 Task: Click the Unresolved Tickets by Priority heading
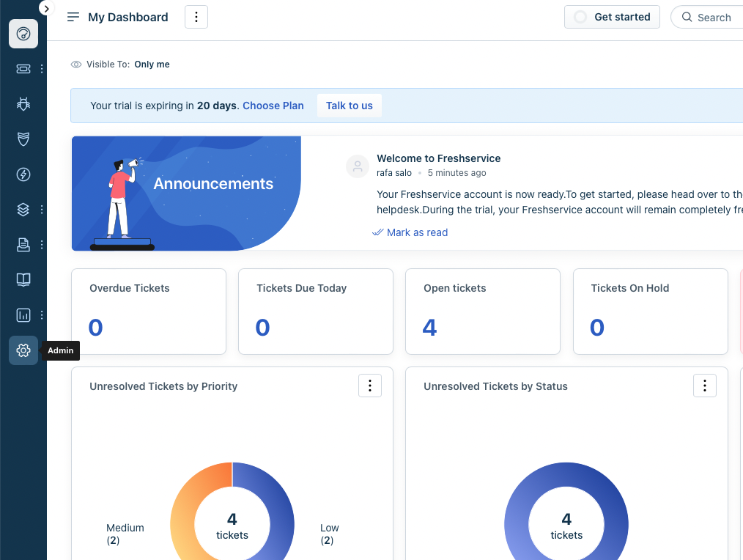pyautogui.click(x=163, y=386)
